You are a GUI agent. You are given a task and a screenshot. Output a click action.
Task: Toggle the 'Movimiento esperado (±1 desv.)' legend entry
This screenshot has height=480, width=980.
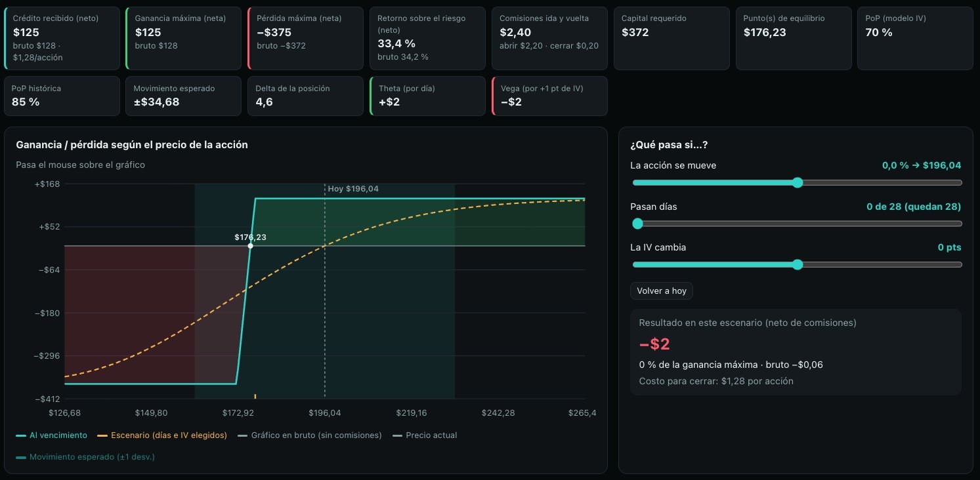click(x=85, y=457)
